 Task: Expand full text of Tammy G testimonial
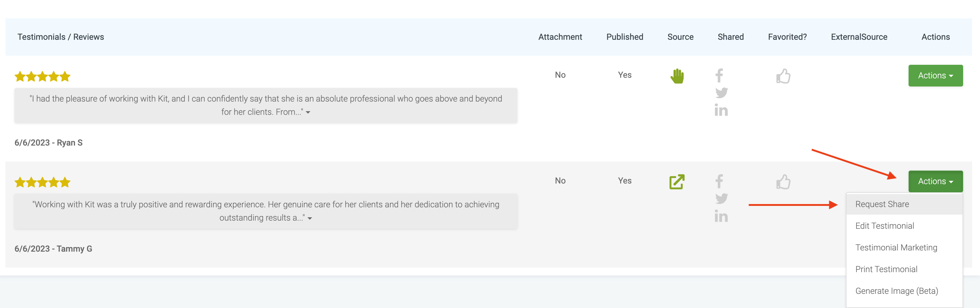pyautogui.click(x=310, y=218)
